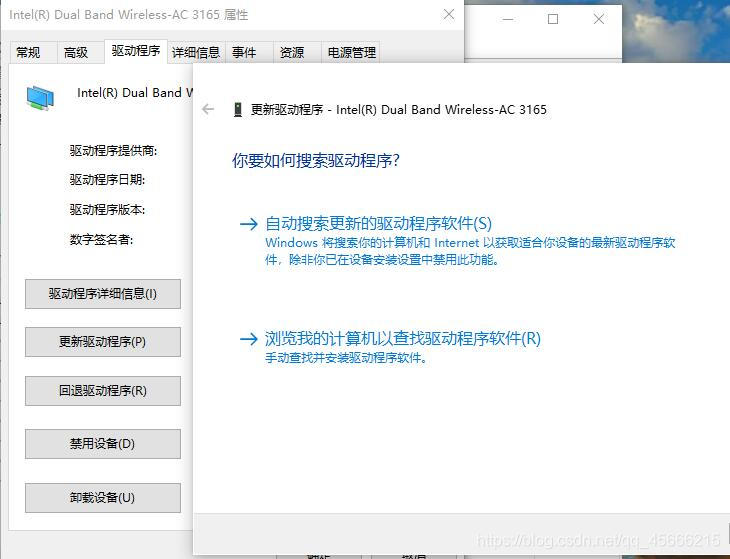
Task: Click 回退驱动程序(R) button
Action: (x=103, y=391)
